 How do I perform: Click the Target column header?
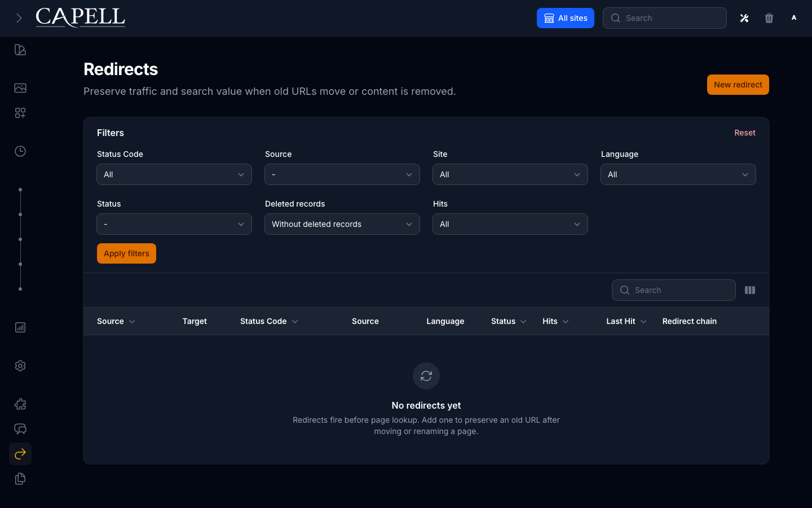(195, 321)
